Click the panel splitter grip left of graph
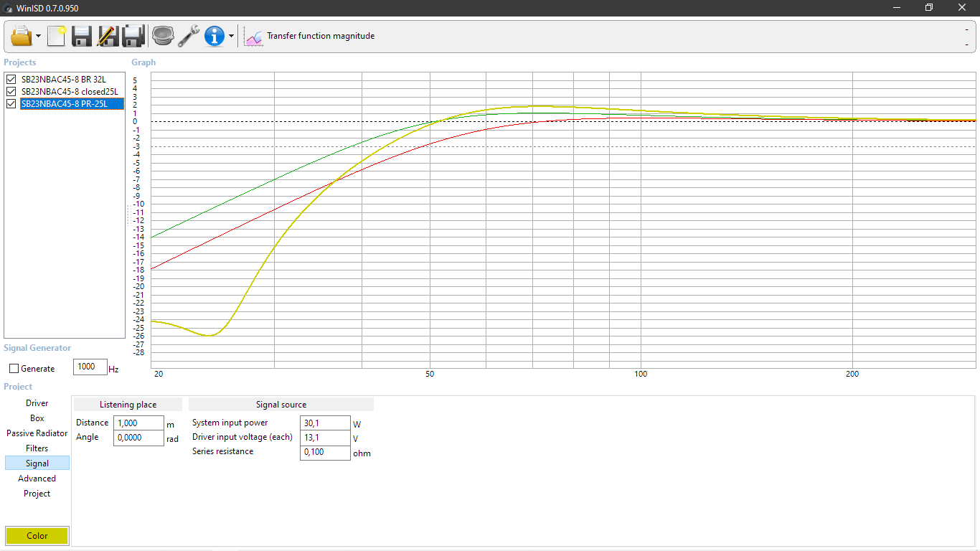The width and height of the screenshot is (980, 551). 128,215
